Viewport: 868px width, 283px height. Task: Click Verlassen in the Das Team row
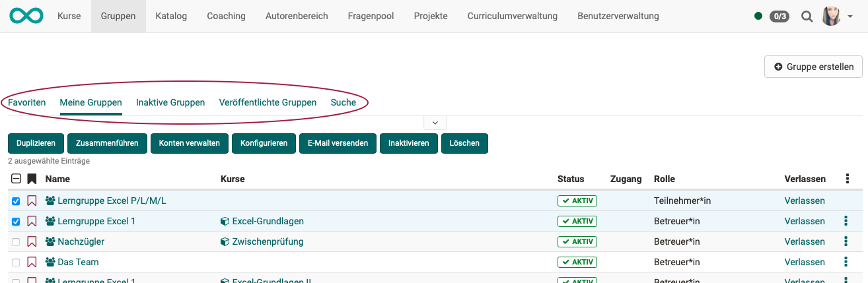pyautogui.click(x=805, y=262)
